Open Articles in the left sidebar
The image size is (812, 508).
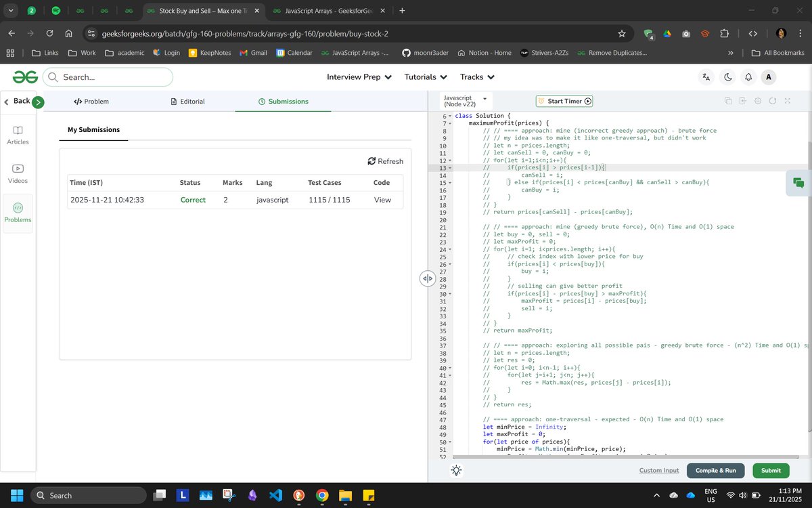[x=18, y=135]
